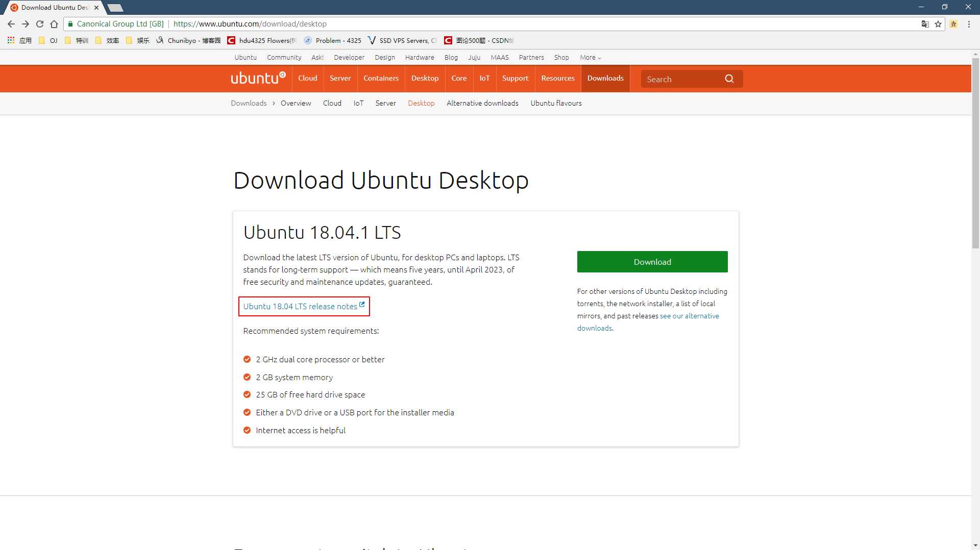The height and width of the screenshot is (550, 980).
Task: Open the Developer link in top bar
Action: (x=349, y=58)
